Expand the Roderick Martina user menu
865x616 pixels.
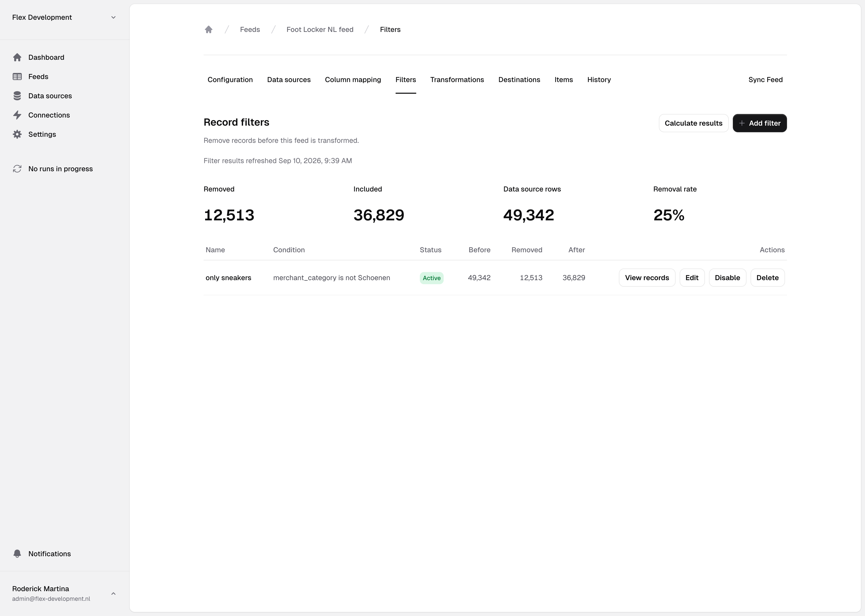coord(113,594)
